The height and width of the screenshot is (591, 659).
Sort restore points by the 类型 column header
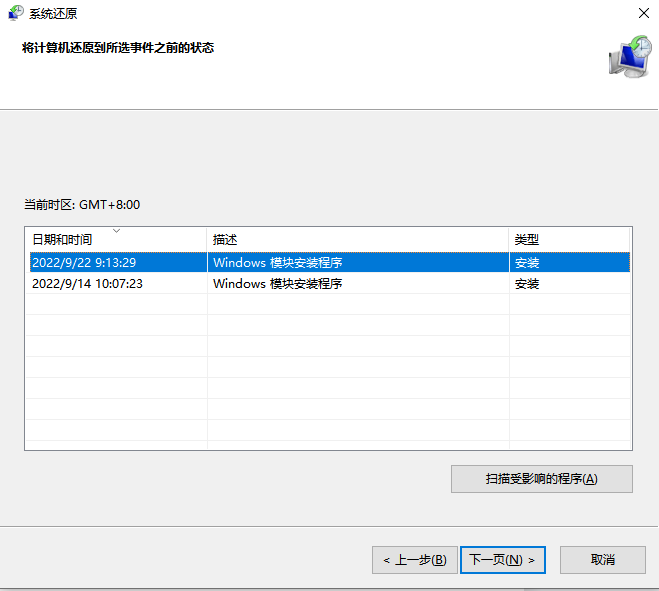click(527, 240)
